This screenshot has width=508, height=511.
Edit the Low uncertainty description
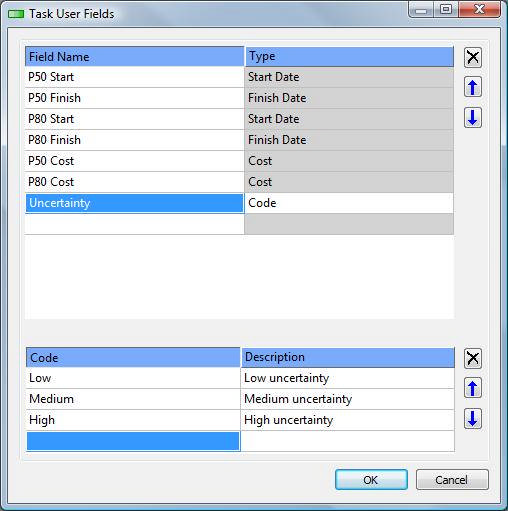348,378
